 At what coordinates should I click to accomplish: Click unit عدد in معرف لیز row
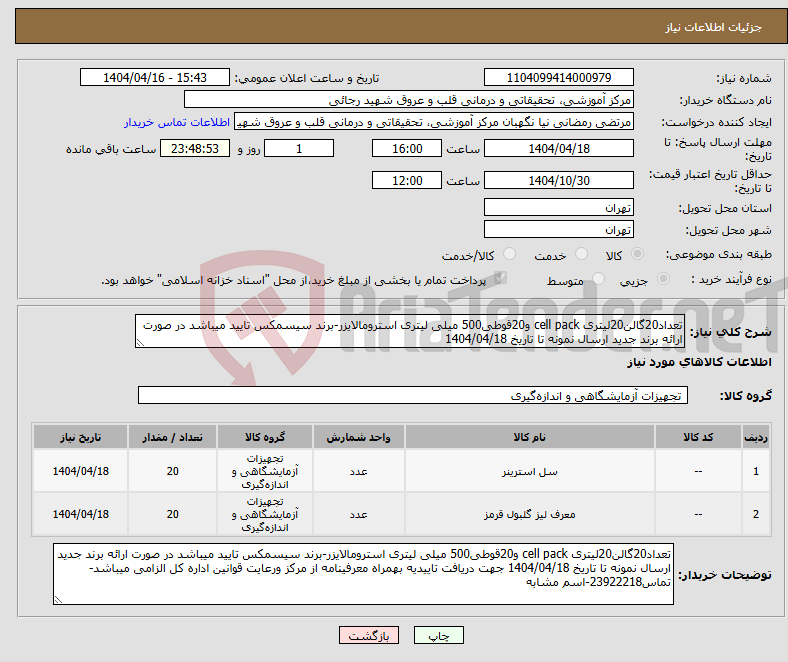(x=358, y=514)
